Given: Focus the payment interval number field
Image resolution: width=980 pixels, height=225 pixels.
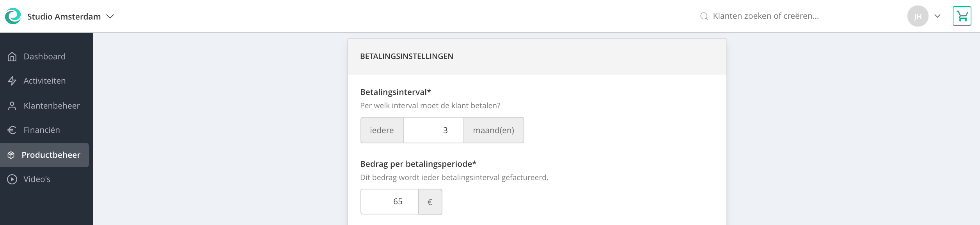Looking at the screenshot, I should pyautogui.click(x=434, y=130).
